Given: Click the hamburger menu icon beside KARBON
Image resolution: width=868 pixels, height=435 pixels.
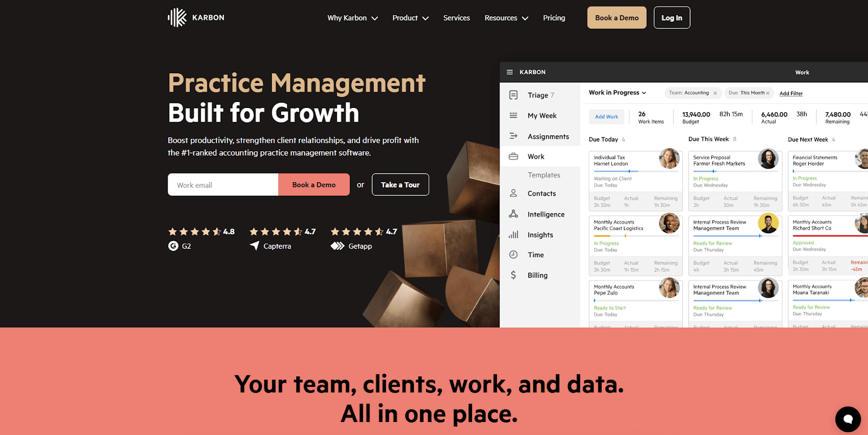Looking at the screenshot, I should click(509, 72).
